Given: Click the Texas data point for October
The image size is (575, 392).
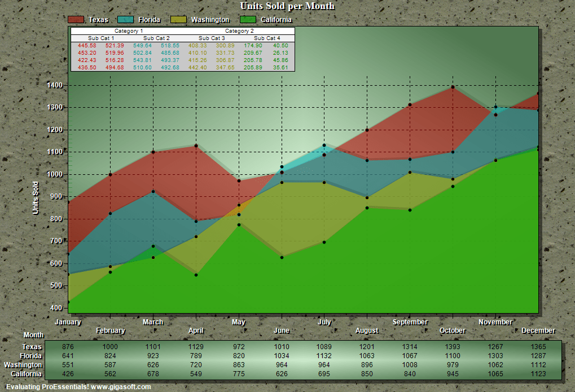Looking at the screenshot, I should pyautogui.click(x=453, y=87).
